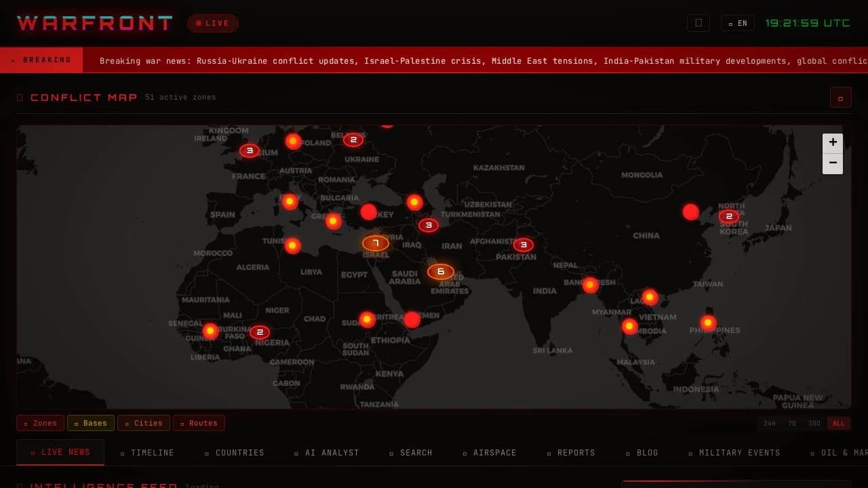Image resolution: width=868 pixels, height=488 pixels.
Task: Click the WARFRONT logo
Action: [95, 23]
